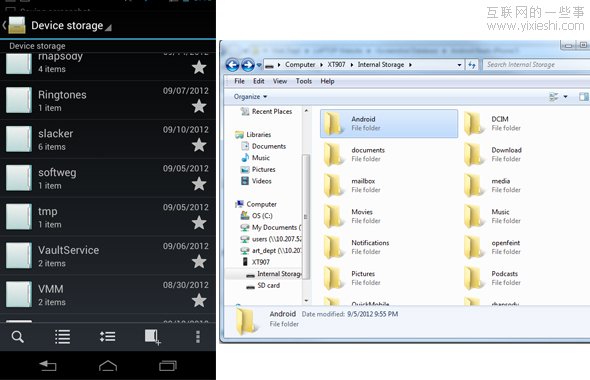590x380 pixels.
Task: Tap the recent apps navigation button
Action: point(168,365)
